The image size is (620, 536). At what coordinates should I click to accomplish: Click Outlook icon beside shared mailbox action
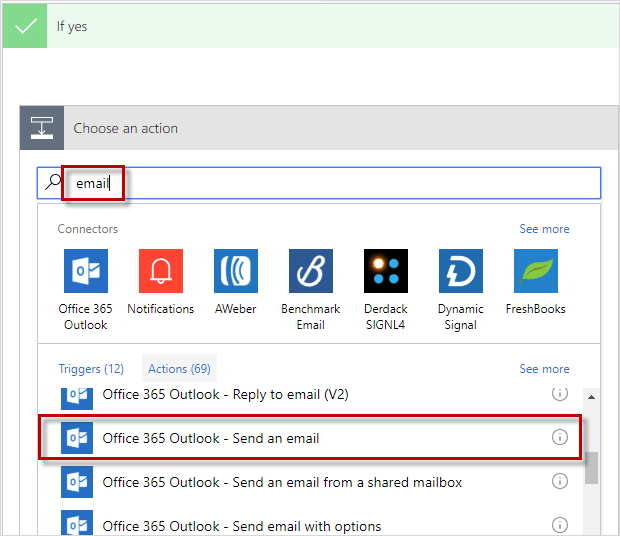77,482
